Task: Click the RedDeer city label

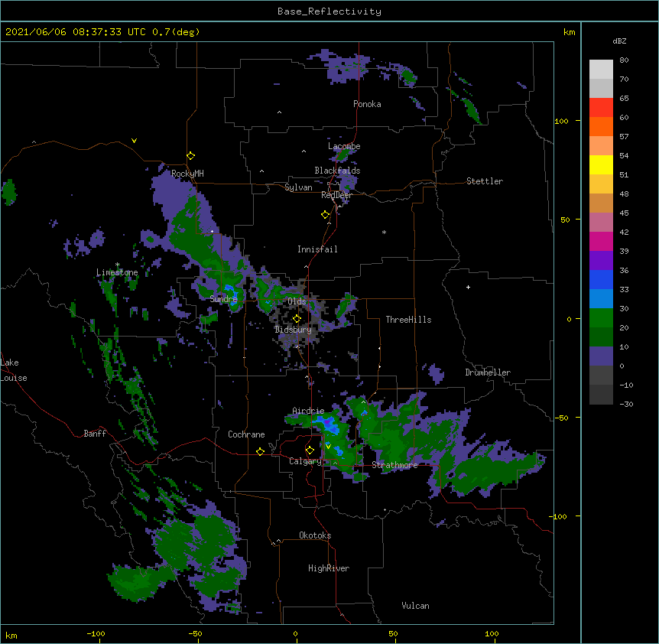Action: pos(336,195)
